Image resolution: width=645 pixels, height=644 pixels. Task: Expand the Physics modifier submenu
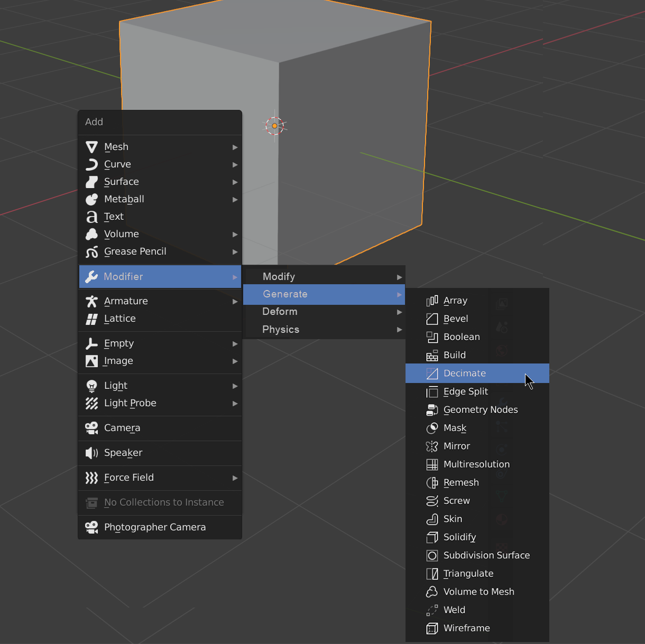click(x=324, y=330)
